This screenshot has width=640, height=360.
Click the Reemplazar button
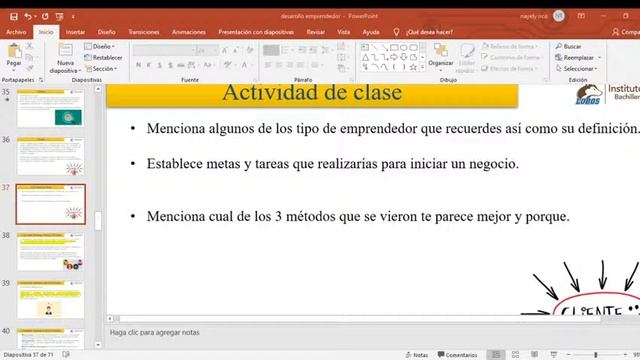click(578, 58)
